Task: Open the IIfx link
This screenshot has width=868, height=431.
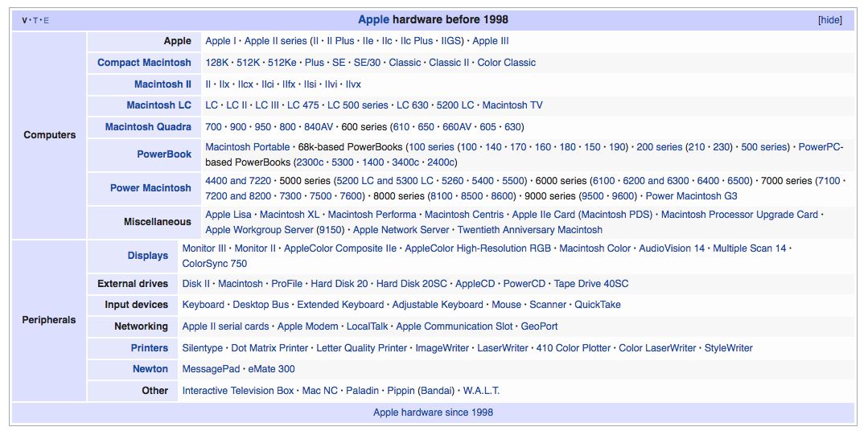Action: (289, 84)
